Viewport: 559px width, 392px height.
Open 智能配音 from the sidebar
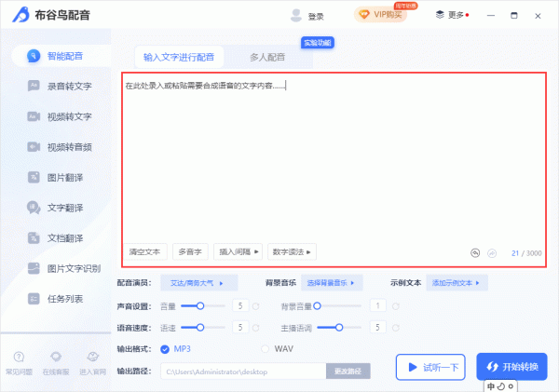(x=61, y=56)
